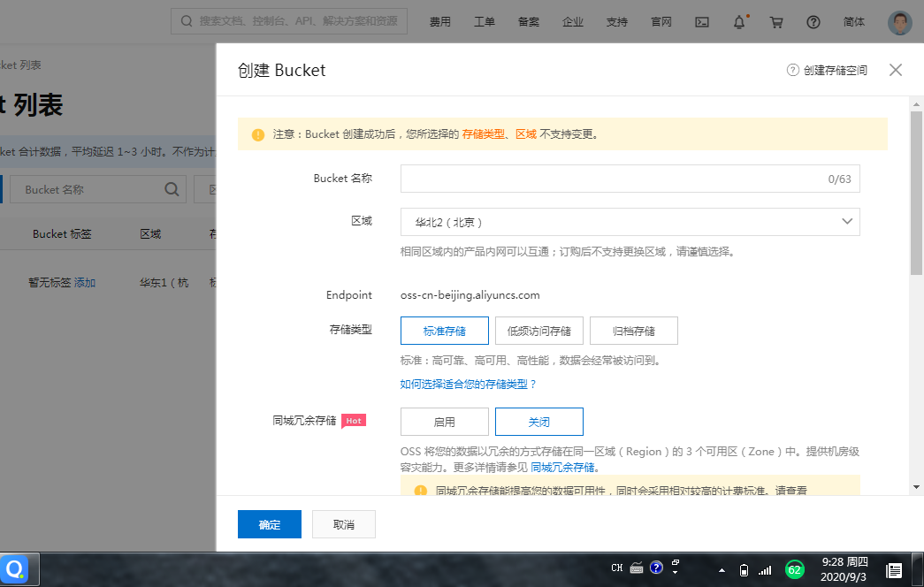The height and width of the screenshot is (587, 924).
Task: Open the action center tray icon
Action: click(894, 570)
